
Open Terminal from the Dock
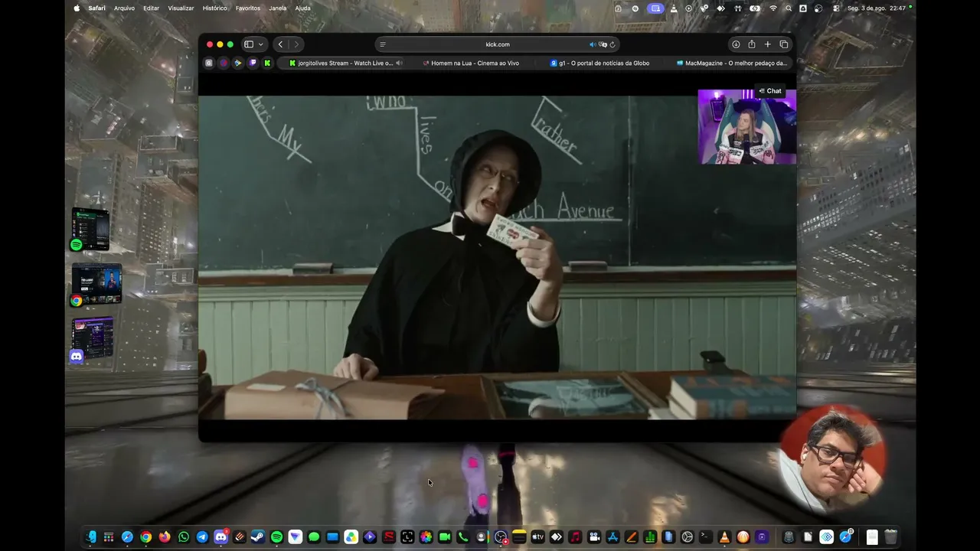click(706, 537)
